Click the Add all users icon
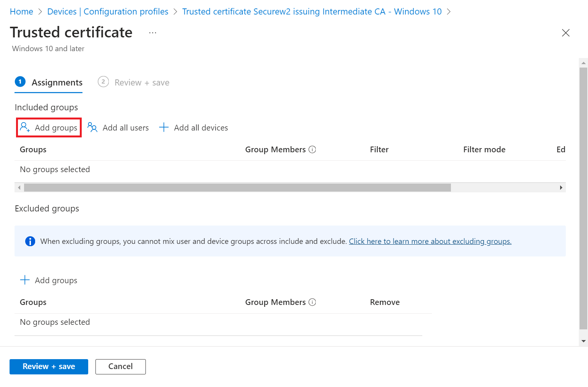 tap(92, 127)
